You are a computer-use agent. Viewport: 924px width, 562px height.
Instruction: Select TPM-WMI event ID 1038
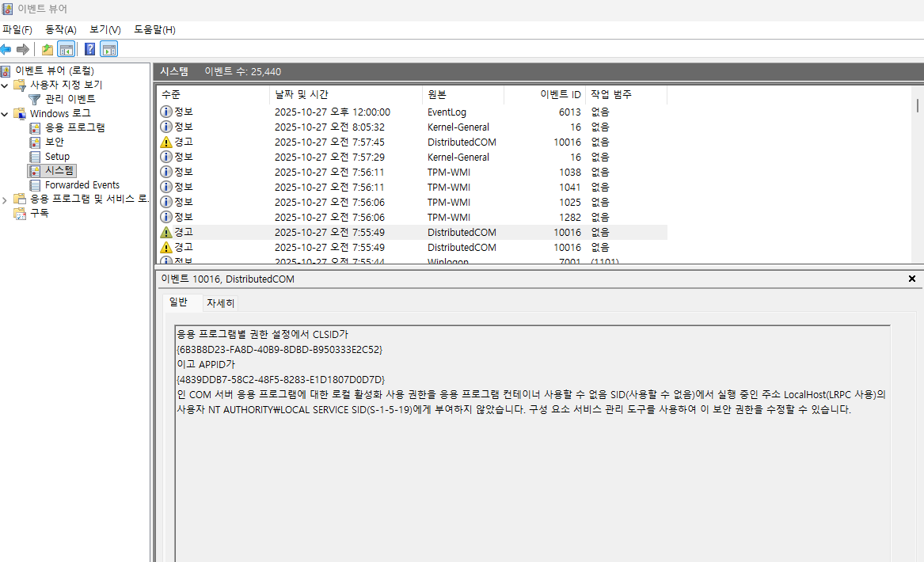(x=413, y=172)
